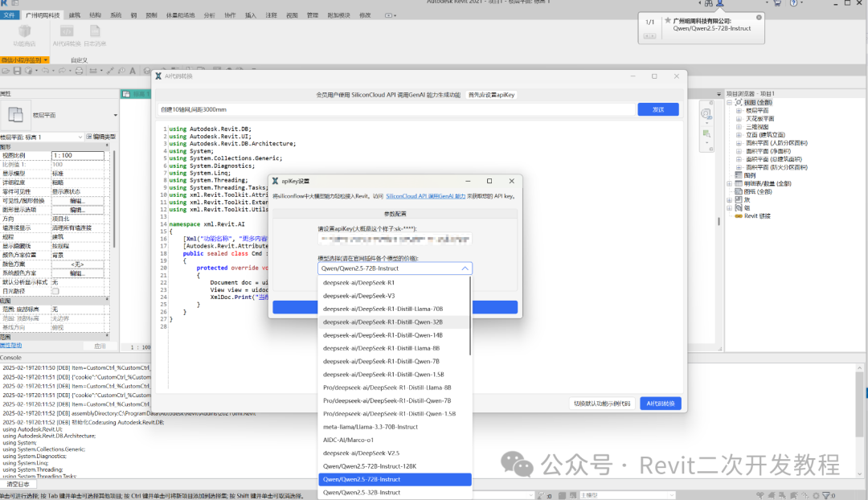Switch to the 管理 ribbon tab
The width and height of the screenshot is (868, 500).
pyautogui.click(x=313, y=15)
